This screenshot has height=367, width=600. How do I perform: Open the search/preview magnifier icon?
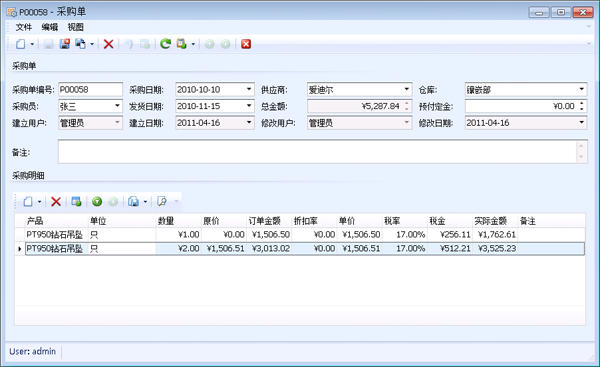162,201
